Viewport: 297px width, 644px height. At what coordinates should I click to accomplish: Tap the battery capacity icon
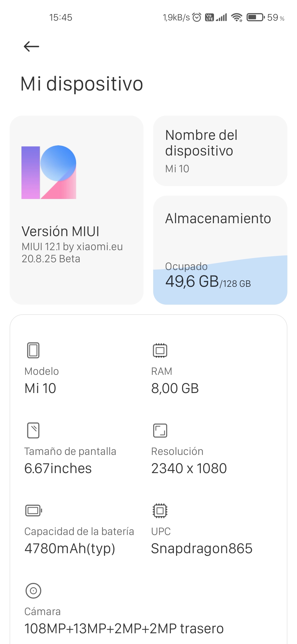(34, 511)
